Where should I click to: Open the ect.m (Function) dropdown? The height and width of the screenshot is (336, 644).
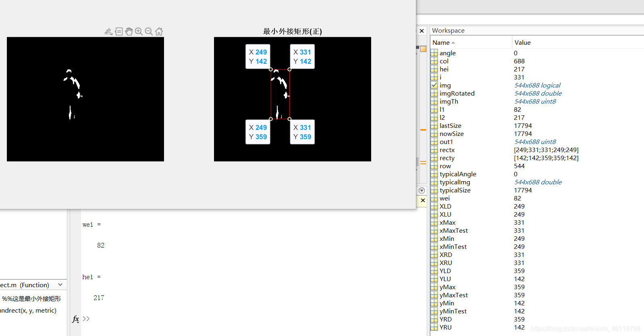pos(60,285)
